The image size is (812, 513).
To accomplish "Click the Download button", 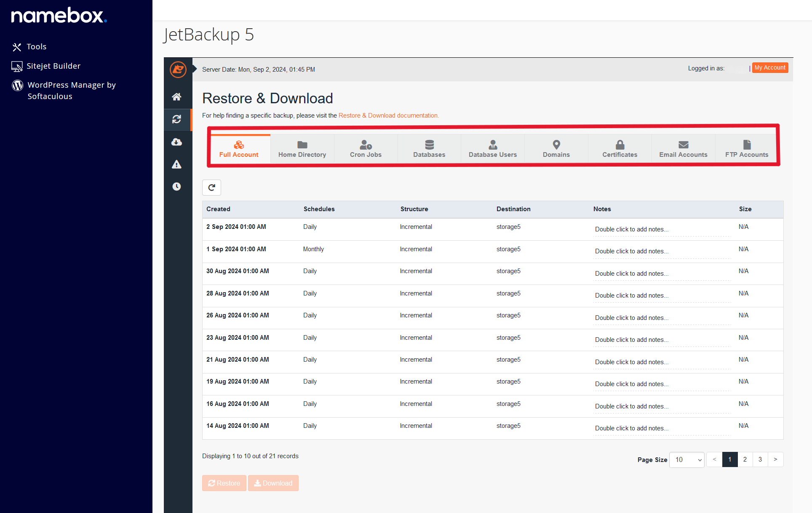I will [273, 483].
